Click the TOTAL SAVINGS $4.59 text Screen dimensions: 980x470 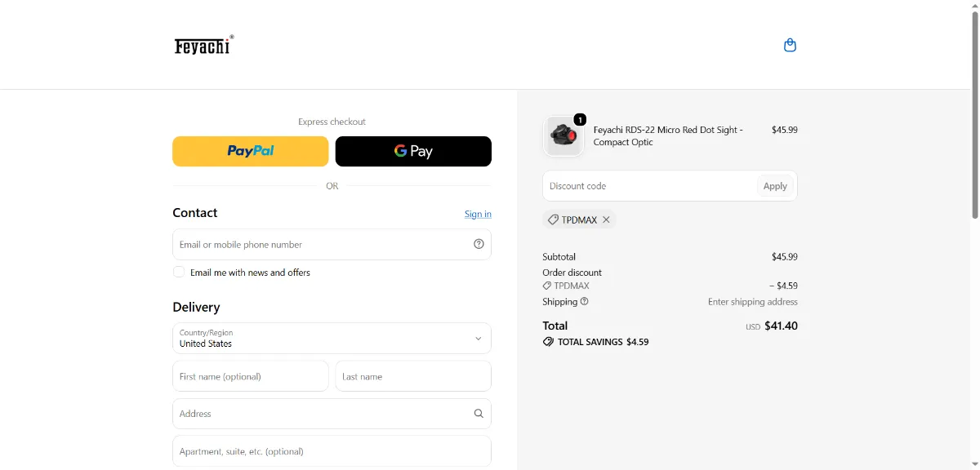pos(603,342)
